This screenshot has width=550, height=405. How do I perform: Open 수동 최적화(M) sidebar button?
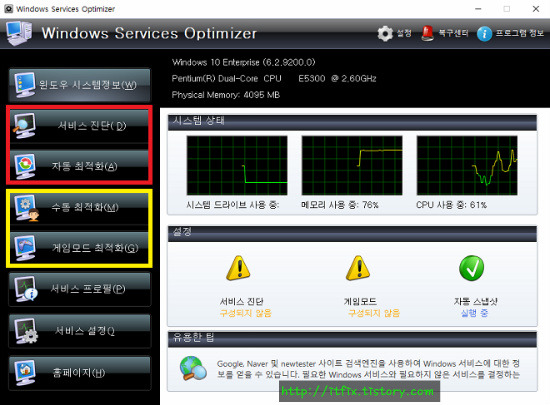pyautogui.click(x=79, y=208)
